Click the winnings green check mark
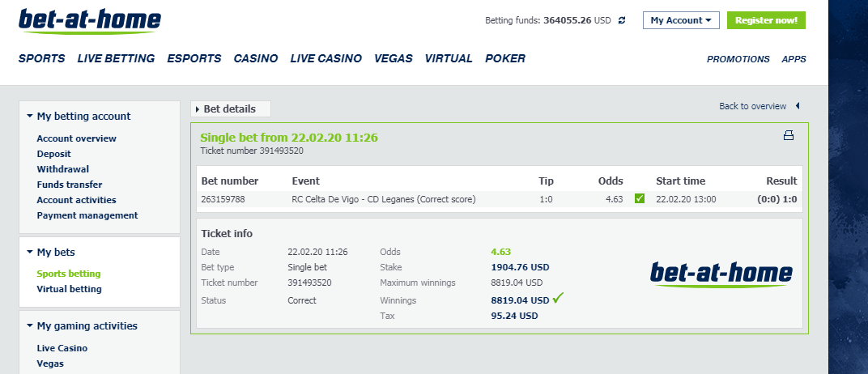This screenshot has height=374, width=868. click(x=558, y=298)
